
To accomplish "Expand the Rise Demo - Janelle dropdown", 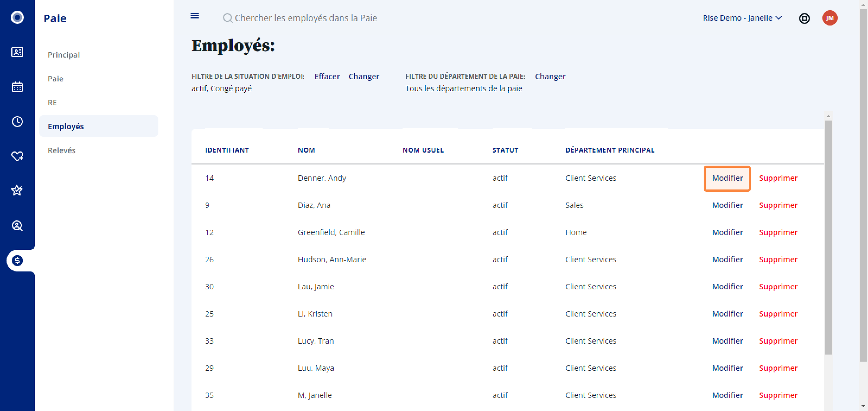I will point(742,18).
